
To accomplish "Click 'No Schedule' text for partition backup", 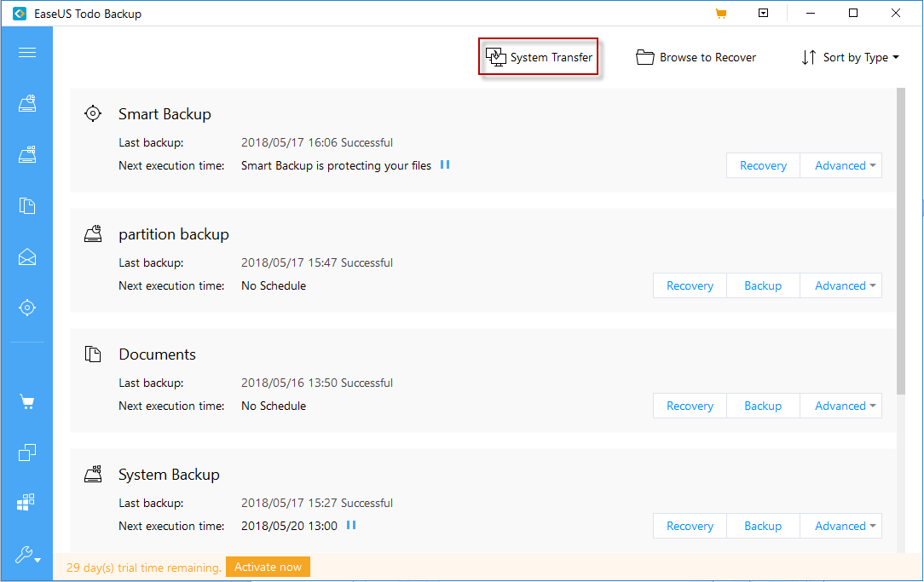I will [x=274, y=285].
